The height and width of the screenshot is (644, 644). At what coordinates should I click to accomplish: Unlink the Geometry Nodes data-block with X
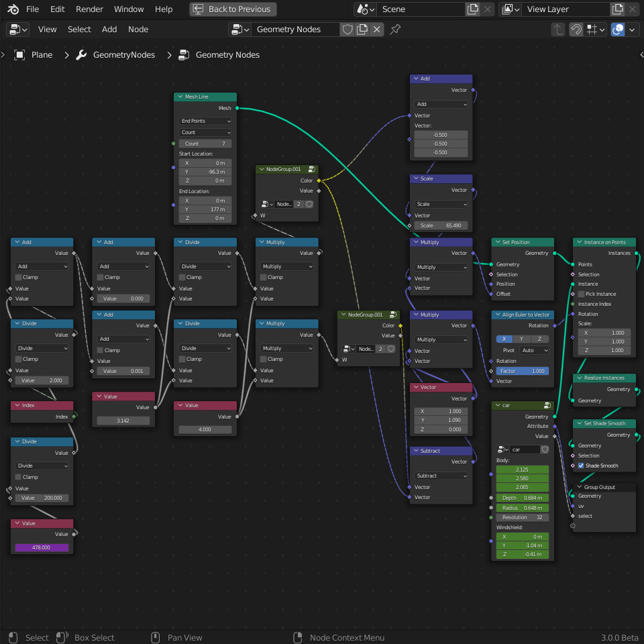(x=377, y=30)
